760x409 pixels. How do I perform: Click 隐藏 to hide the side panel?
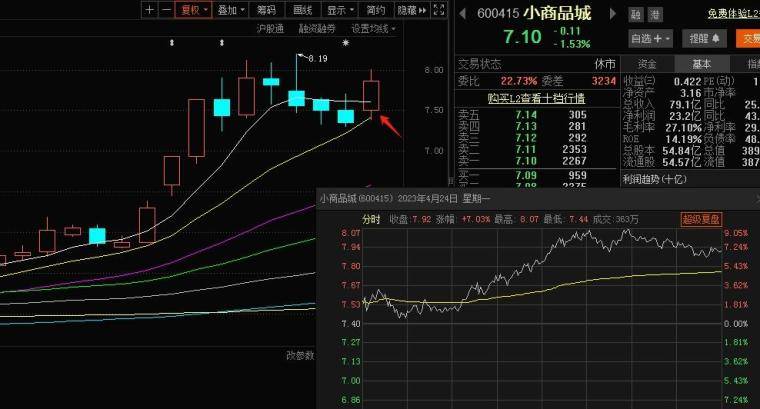(x=412, y=10)
